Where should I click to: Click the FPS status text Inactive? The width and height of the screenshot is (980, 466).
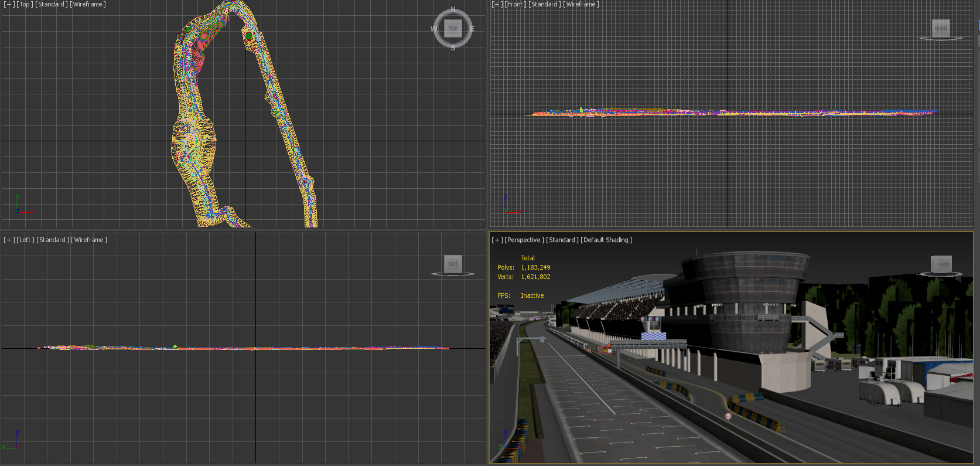[532, 295]
